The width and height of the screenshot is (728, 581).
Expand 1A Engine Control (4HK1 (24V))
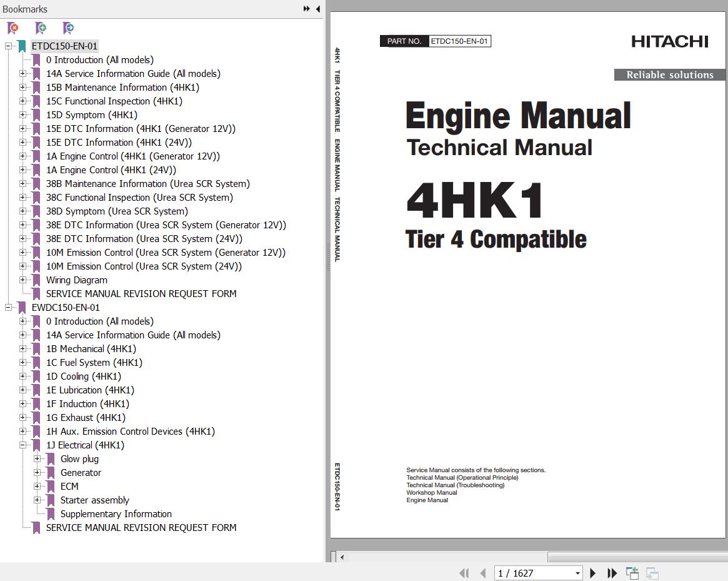click(22, 169)
